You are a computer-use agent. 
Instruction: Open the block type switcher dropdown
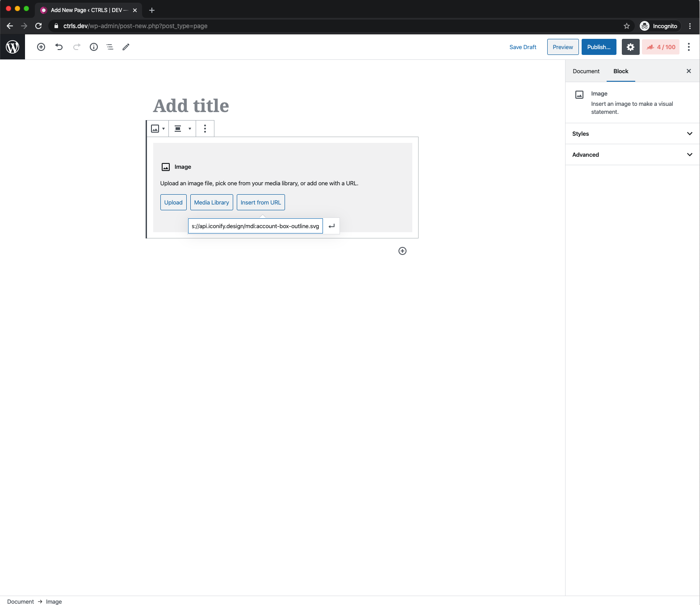158,129
